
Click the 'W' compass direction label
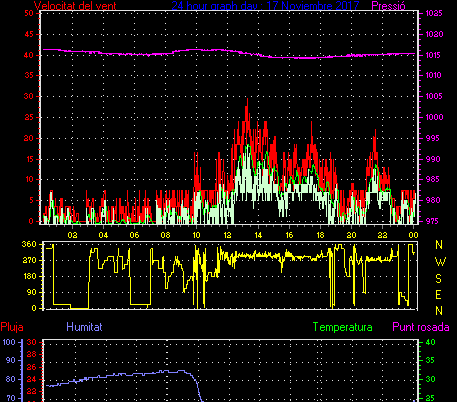click(x=440, y=262)
